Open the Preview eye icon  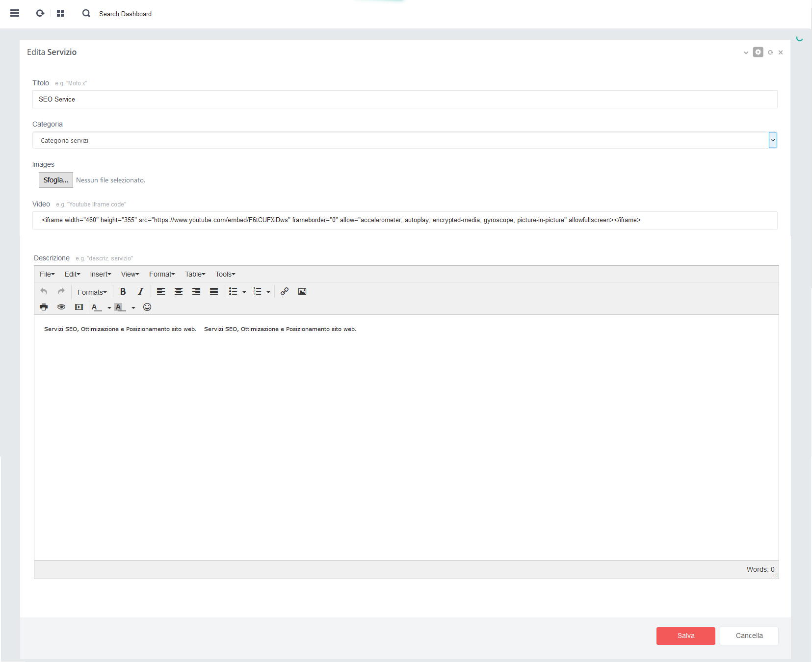click(61, 307)
